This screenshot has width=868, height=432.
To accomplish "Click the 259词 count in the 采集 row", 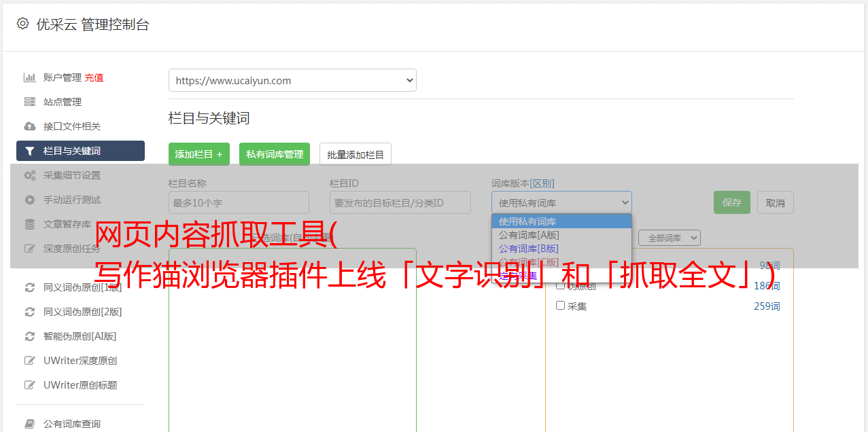I will click(x=767, y=306).
